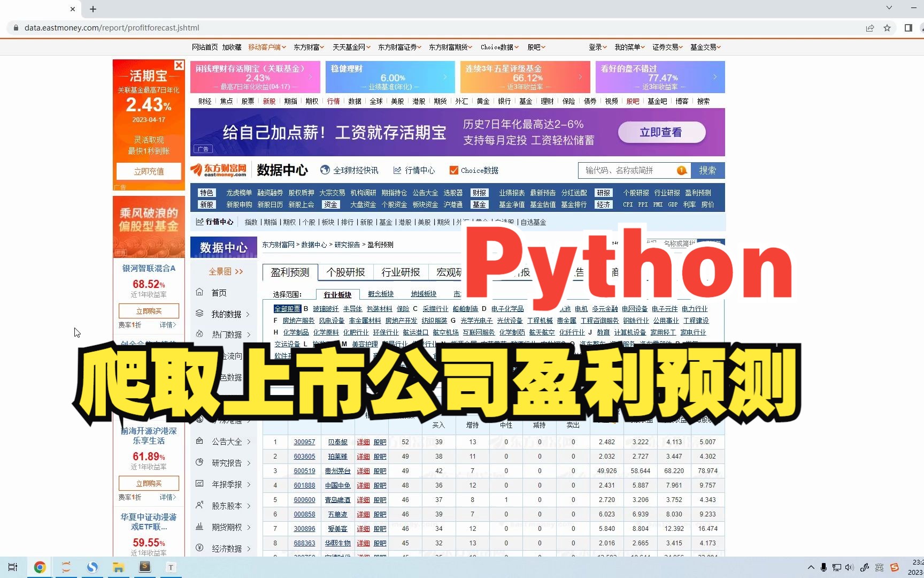Click the 行情中心 chart icon
924x578 pixels.
[x=397, y=170]
